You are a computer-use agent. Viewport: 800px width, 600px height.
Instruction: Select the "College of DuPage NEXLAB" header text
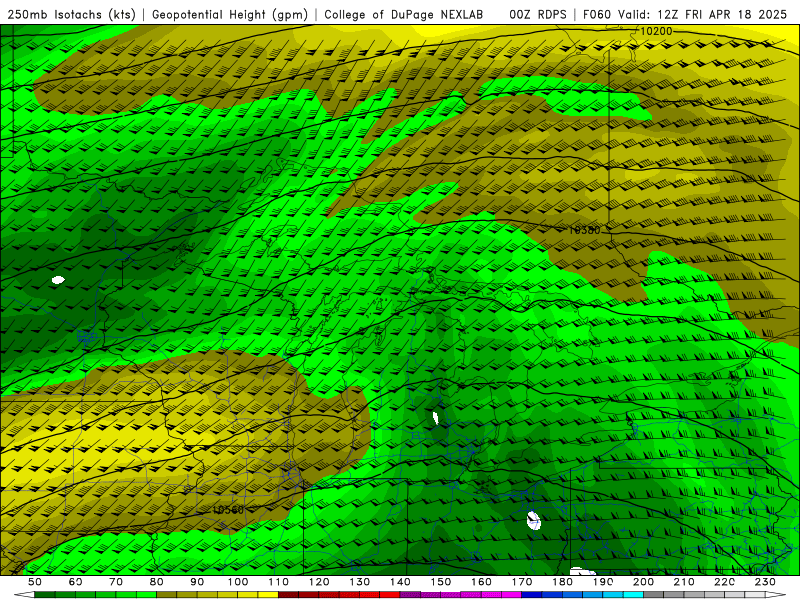404,14
